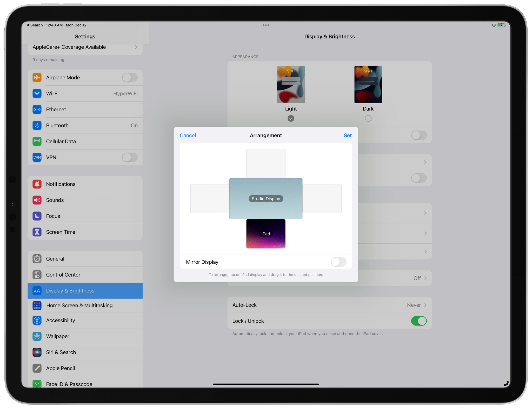This screenshot has width=532, height=409.
Task: Tap Set to confirm arrangement
Action: click(348, 135)
